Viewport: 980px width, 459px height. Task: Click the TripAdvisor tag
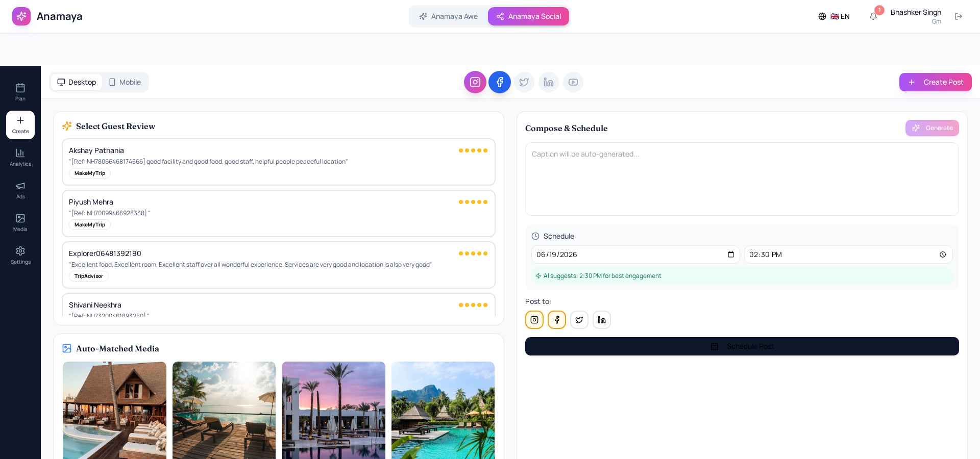tap(89, 276)
